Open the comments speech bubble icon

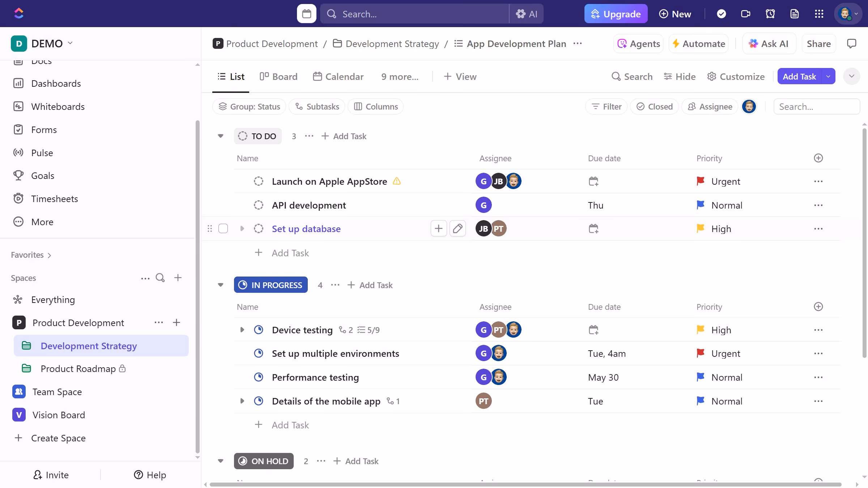pos(852,44)
